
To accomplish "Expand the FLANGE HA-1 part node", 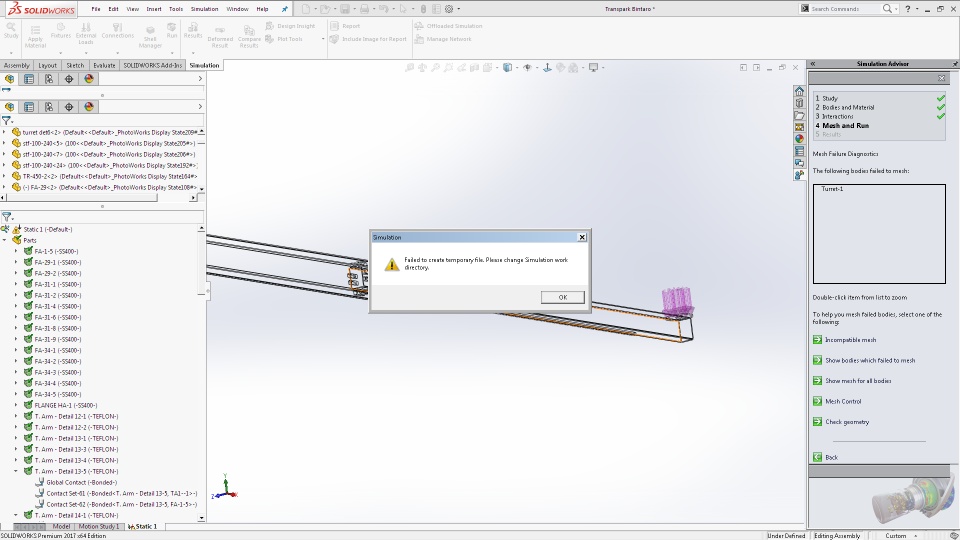I will coord(16,405).
